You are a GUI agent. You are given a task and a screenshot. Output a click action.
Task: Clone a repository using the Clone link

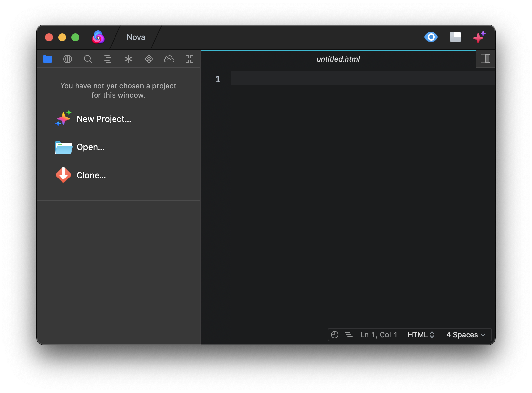point(91,175)
